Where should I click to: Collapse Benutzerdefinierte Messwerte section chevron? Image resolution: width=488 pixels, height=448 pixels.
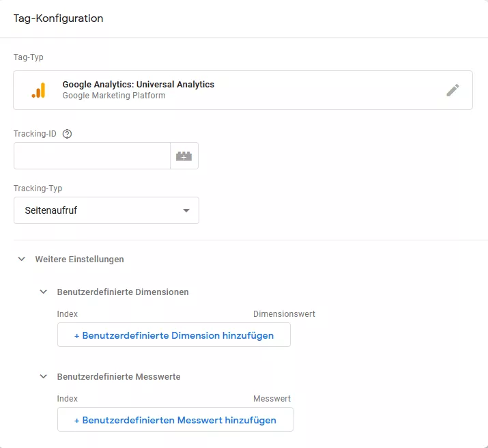click(x=44, y=376)
